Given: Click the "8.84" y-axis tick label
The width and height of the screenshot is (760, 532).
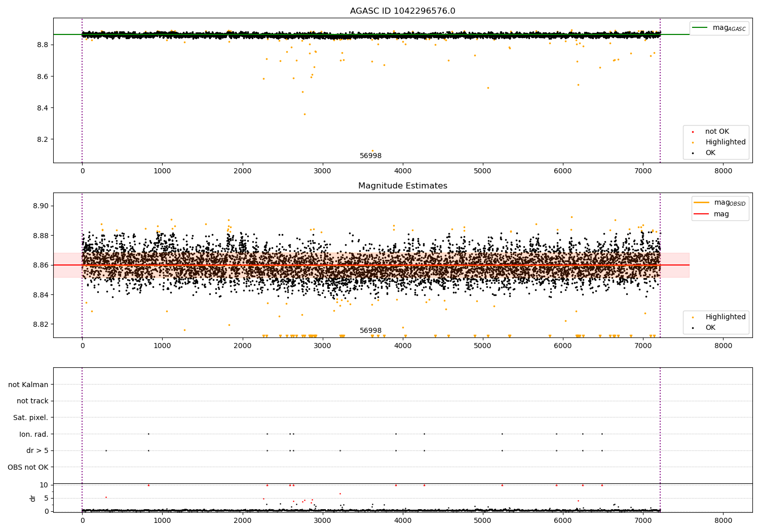Looking at the screenshot, I should coord(41,295).
